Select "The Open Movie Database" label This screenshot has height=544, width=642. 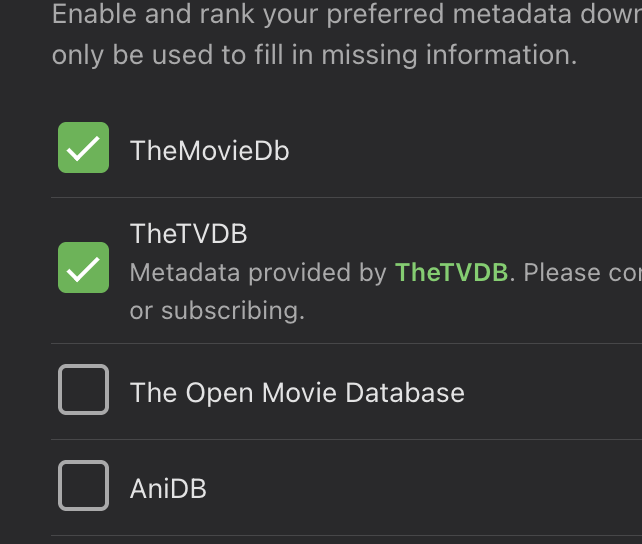coord(297,392)
